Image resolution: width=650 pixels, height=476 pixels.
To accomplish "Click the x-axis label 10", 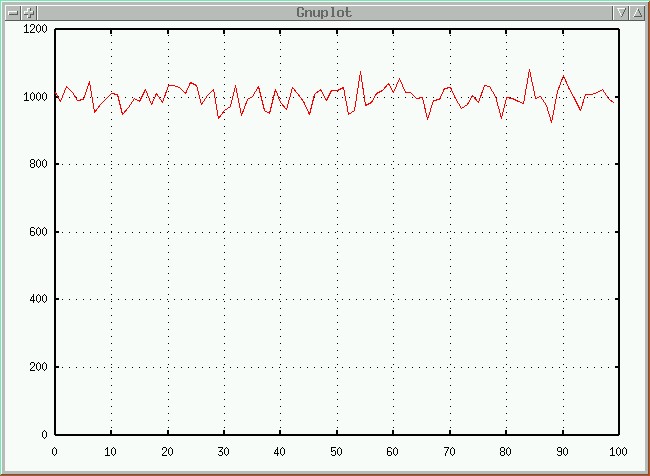I will [x=111, y=452].
